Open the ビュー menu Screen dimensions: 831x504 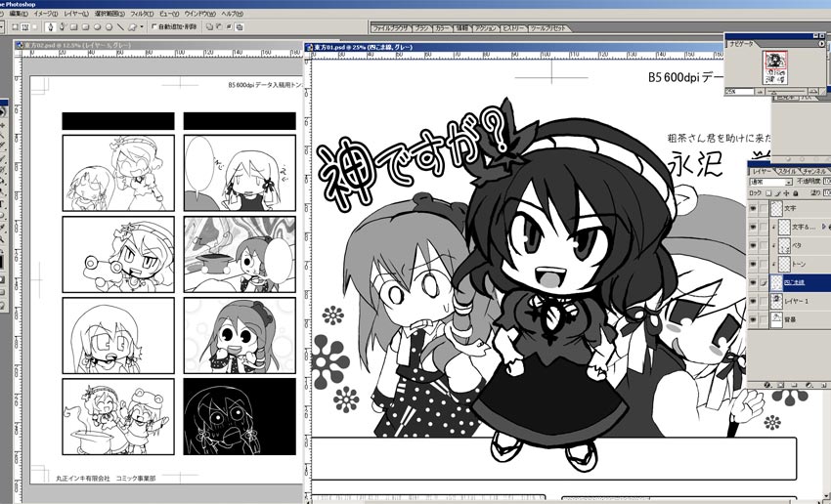(169, 14)
